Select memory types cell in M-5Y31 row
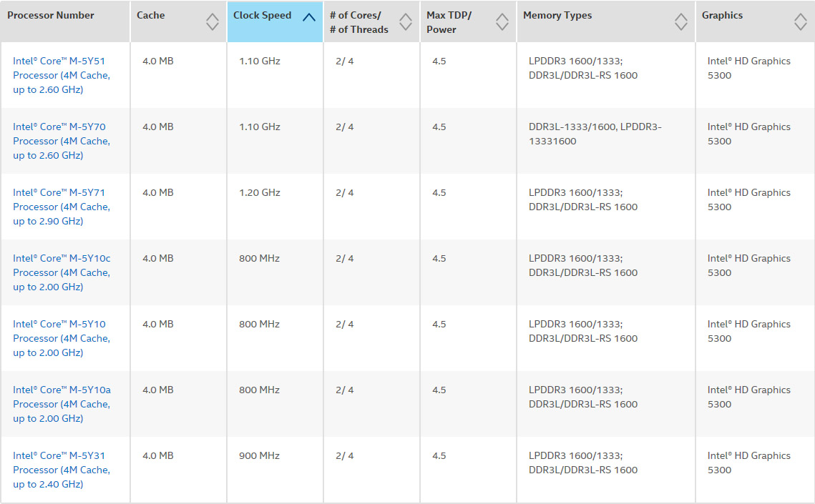Image resolution: width=815 pixels, height=504 pixels. (x=583, y=463)
